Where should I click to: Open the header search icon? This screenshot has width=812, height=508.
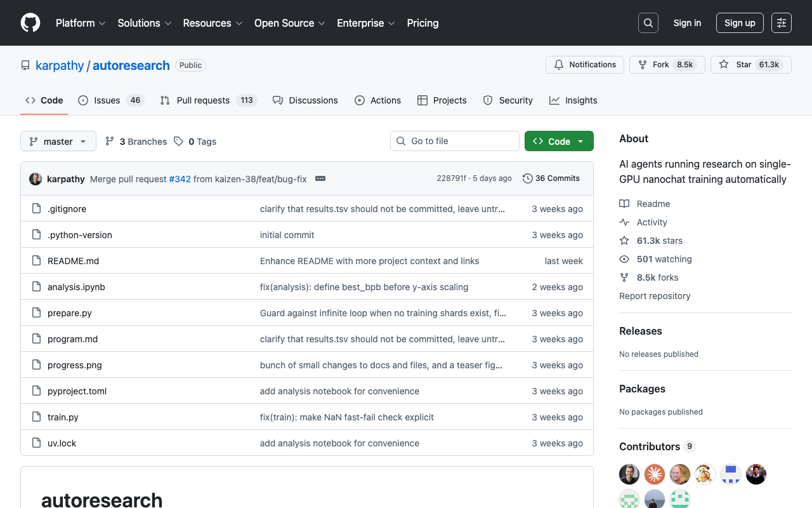click(x=648, y=23)
